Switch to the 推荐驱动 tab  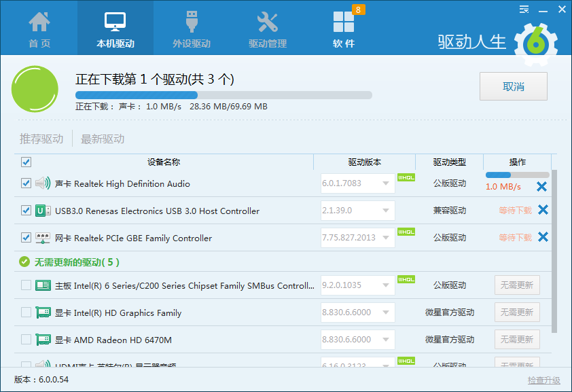41,139
